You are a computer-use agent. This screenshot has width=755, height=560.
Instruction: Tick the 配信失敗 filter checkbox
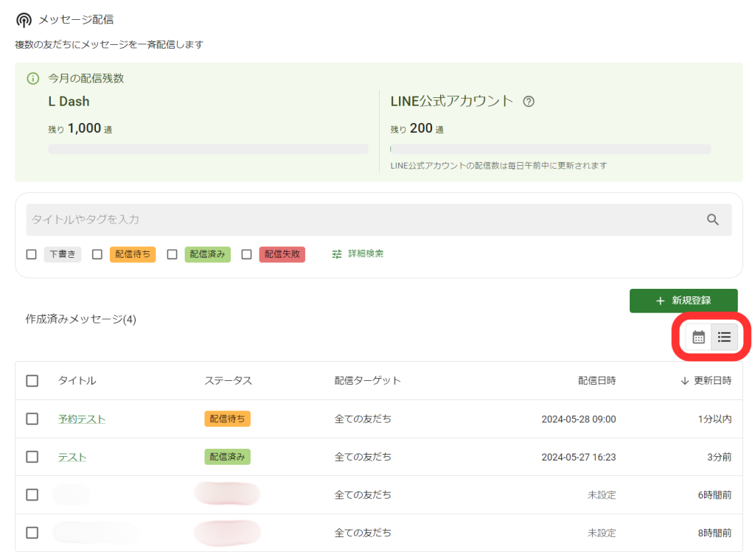[x=247, y=254]
